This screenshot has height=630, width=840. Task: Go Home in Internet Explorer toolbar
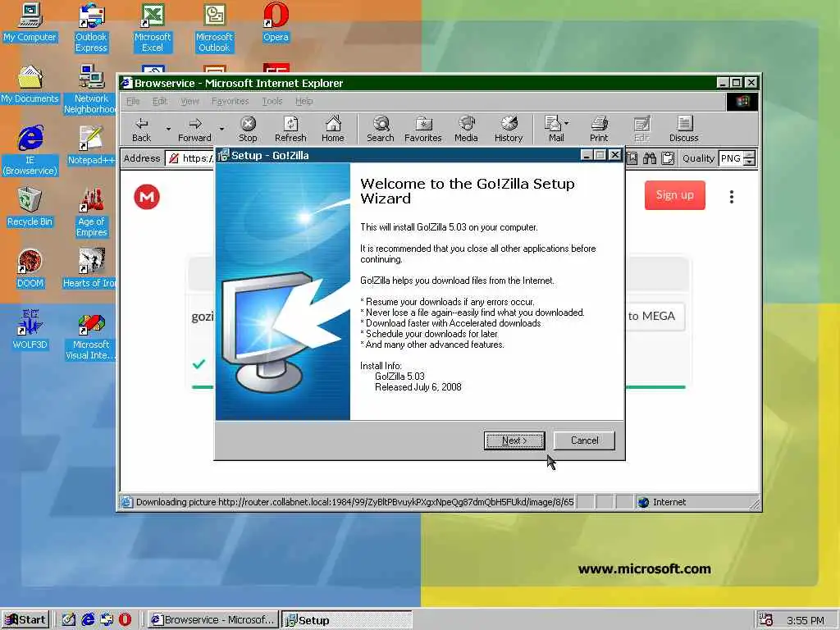pyautogui.click(x=333, y=130)
